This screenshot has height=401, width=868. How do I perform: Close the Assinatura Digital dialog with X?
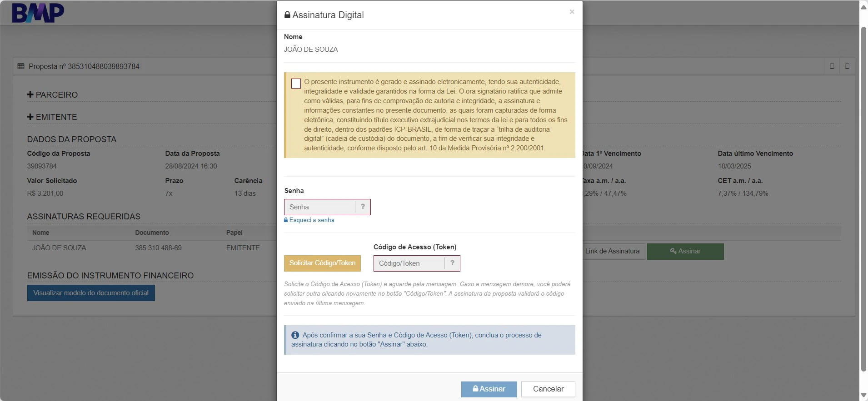[572, 12]
